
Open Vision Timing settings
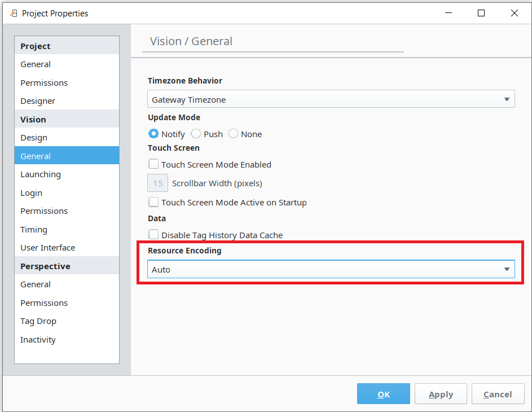click(x=33, y=229)
